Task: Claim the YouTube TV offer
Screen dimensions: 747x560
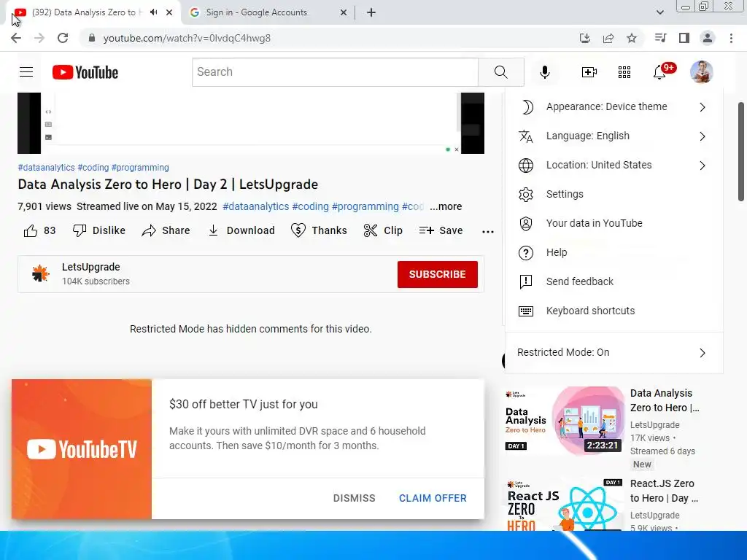Action: 433,498
